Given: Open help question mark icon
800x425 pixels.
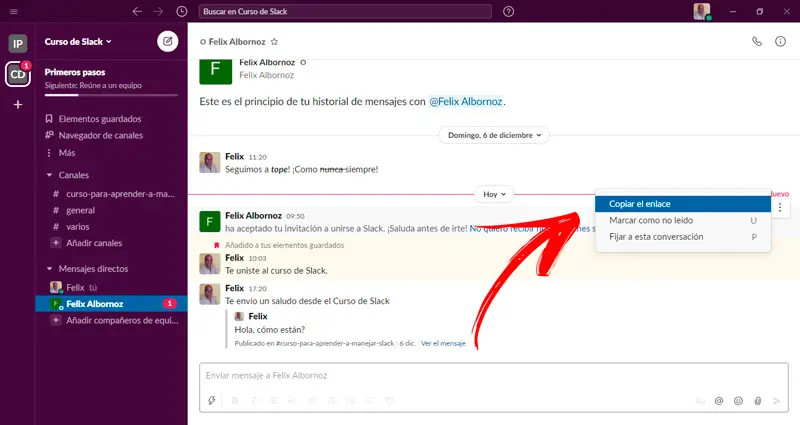Looking at the screenshot, I should click(x=508, y=11).
